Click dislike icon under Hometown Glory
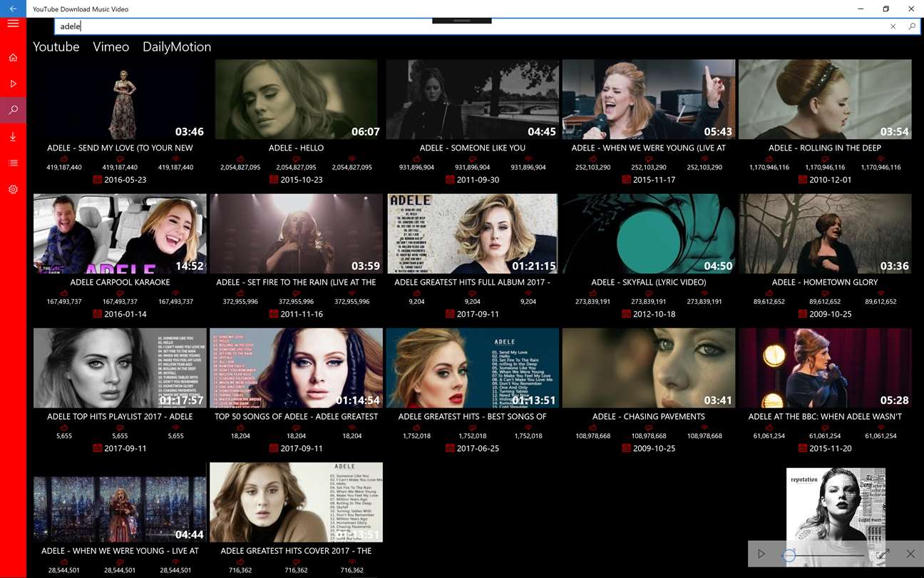This screenshot has height=578, width=924. click(x=825, y=293)
